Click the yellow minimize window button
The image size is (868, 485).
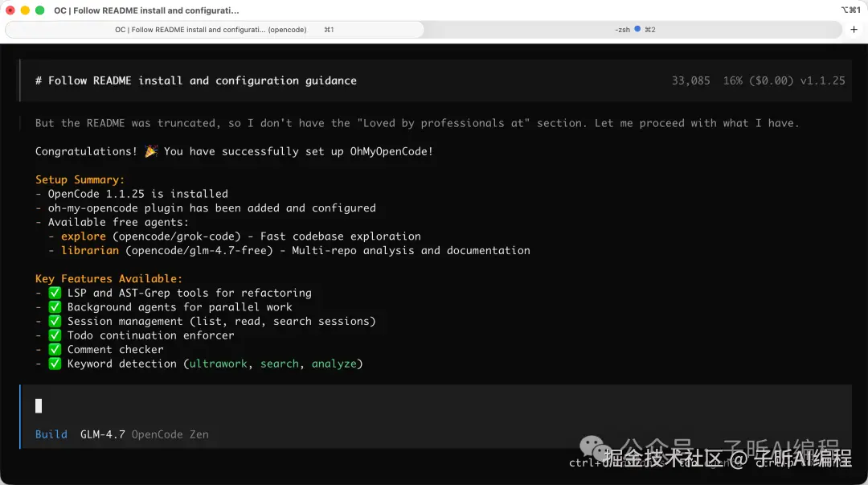[x=25, y=10]
